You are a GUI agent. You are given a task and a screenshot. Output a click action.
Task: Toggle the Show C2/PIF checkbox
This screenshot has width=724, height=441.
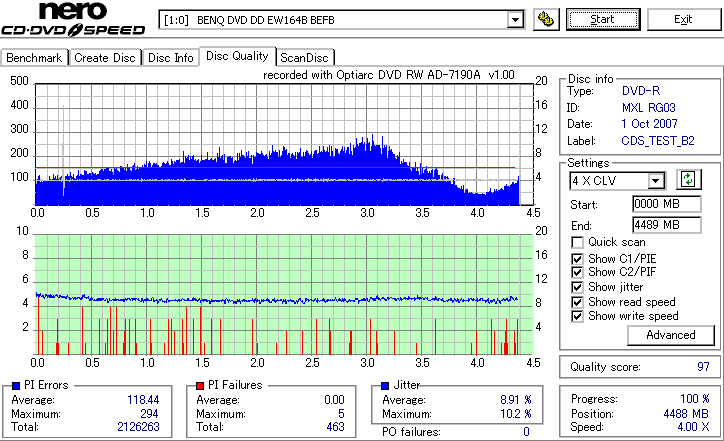(577, 272)
